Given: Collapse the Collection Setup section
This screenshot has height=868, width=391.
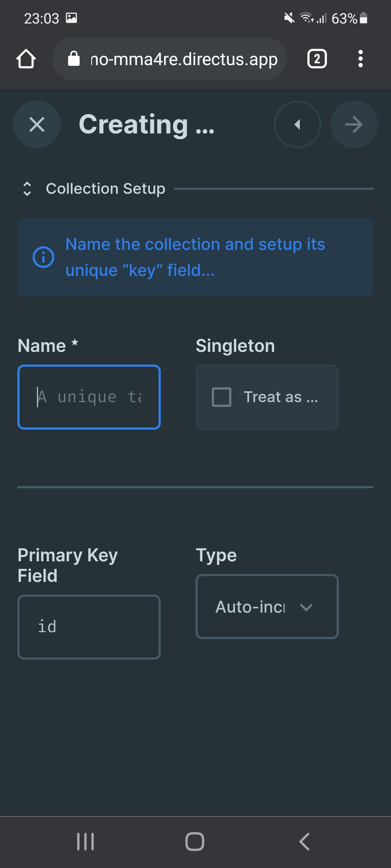Looking at the screenshot, I should pyautogui.click(x=27, y=188).
